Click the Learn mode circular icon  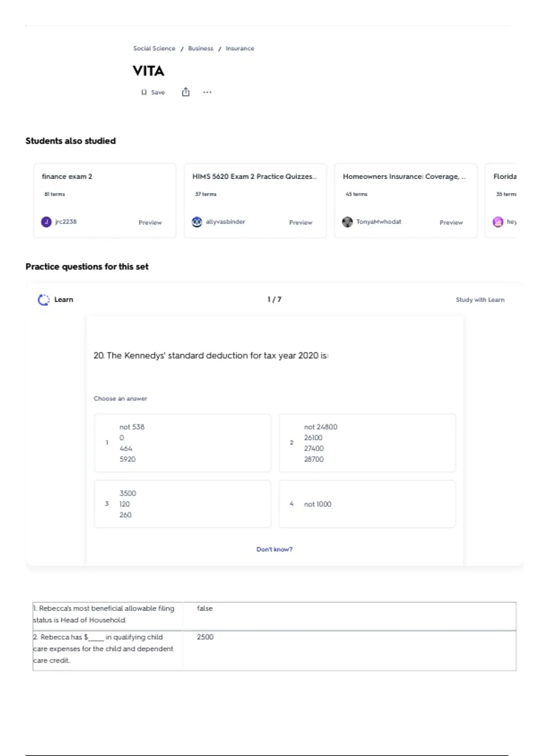[44, 300]
